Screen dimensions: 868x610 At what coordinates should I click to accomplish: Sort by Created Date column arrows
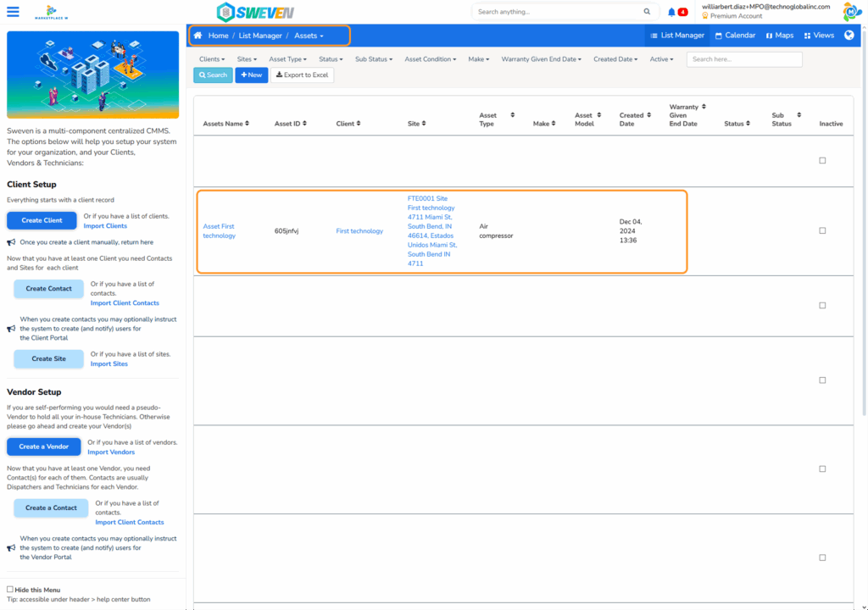648,115
